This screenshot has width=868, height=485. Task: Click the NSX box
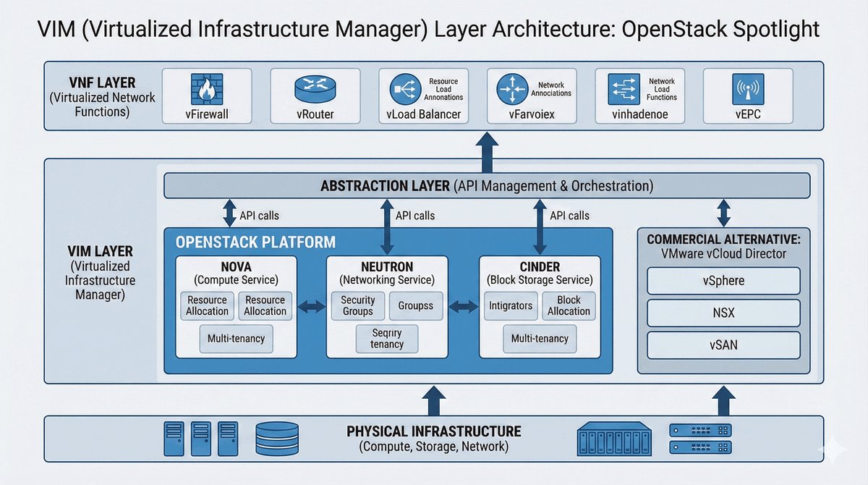[723, 313]
